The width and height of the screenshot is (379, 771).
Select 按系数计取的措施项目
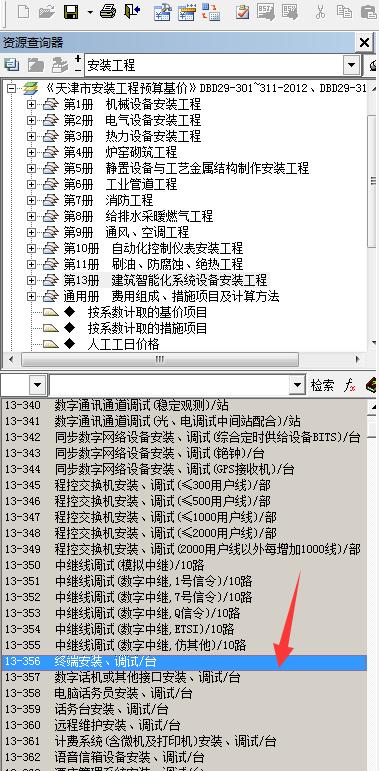click(147, 328)
